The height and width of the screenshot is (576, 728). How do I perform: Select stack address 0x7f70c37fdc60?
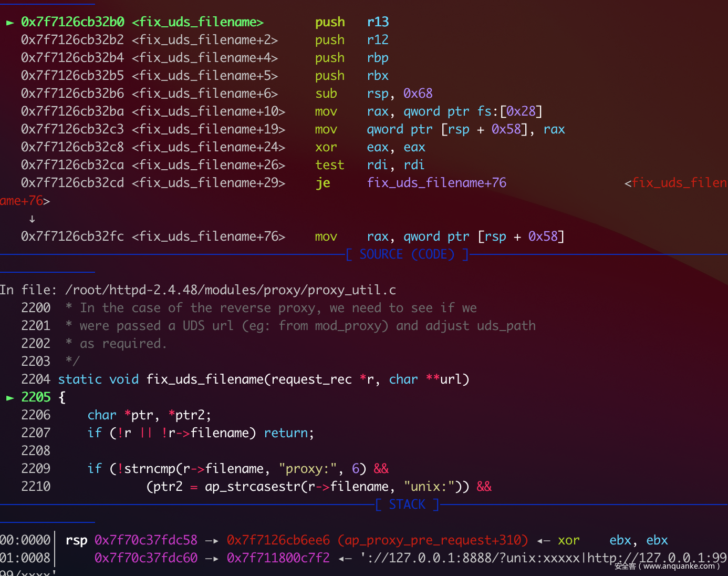click(x=146, y=558)
